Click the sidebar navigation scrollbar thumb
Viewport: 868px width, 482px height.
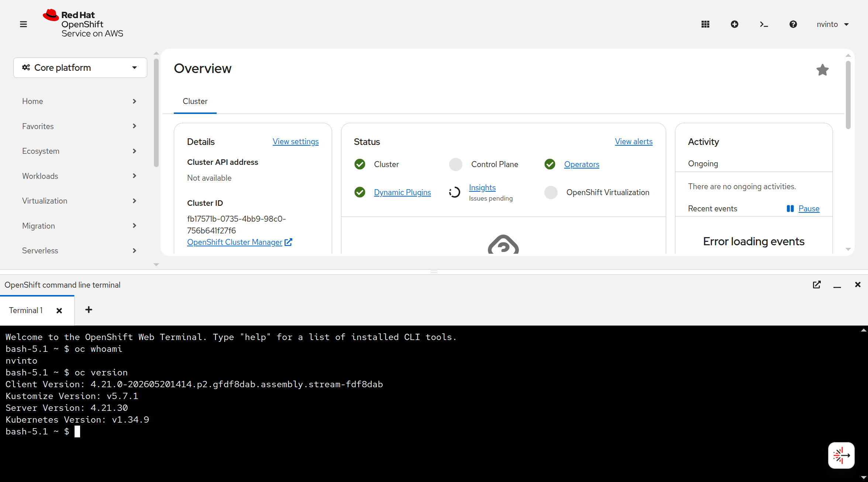pos(156,112)
